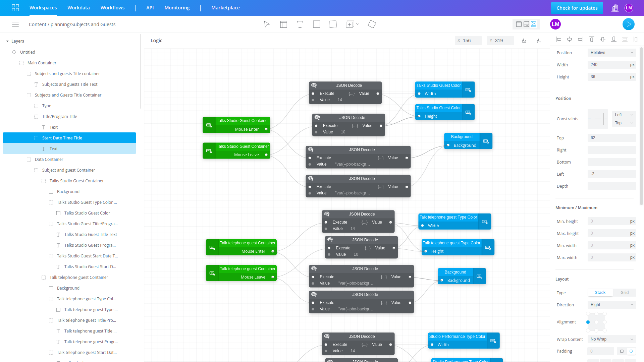This screenshot has width=644, height=362.
Task: Click the rotated diamond shape tool
Action: 372,24
